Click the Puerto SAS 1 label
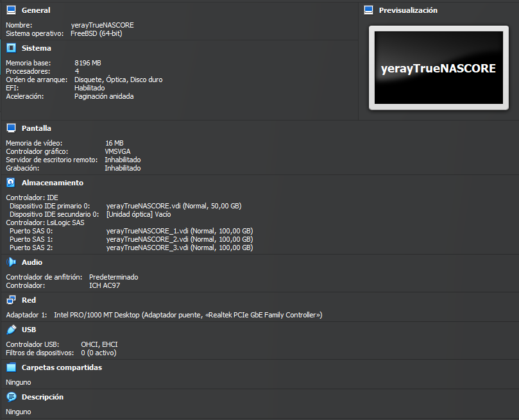Viewport: 519px width, 420px height. (x=31, y=239)
